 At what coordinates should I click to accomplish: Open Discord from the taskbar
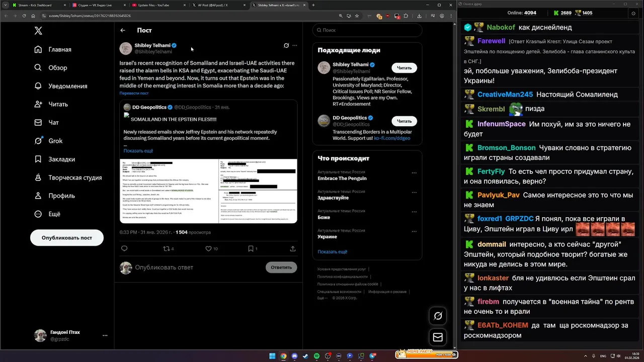[x=294, y=356]
